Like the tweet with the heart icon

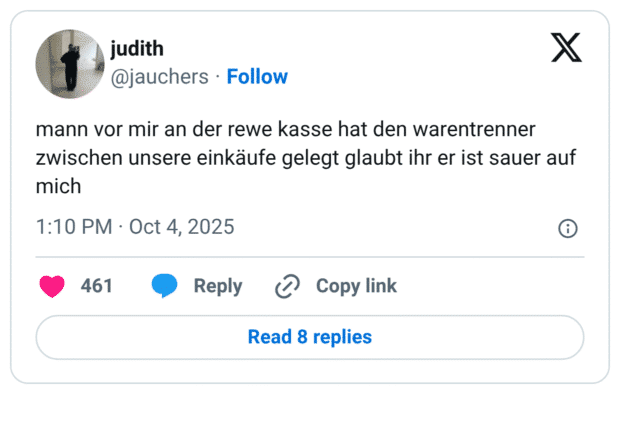point(51,286)
